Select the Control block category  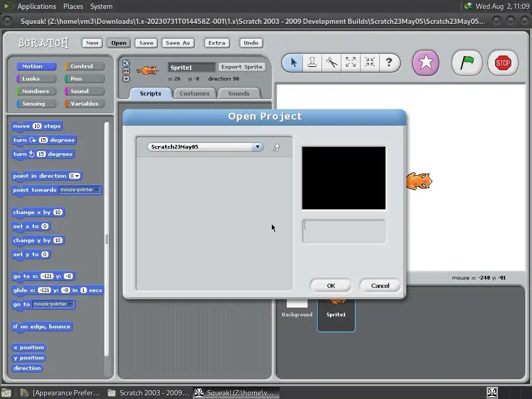click(84, 66)
